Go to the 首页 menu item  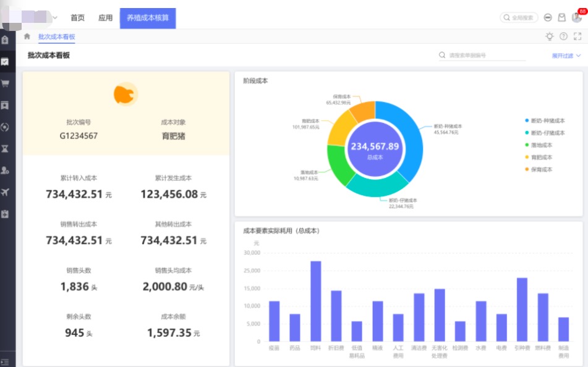point(78,18)
